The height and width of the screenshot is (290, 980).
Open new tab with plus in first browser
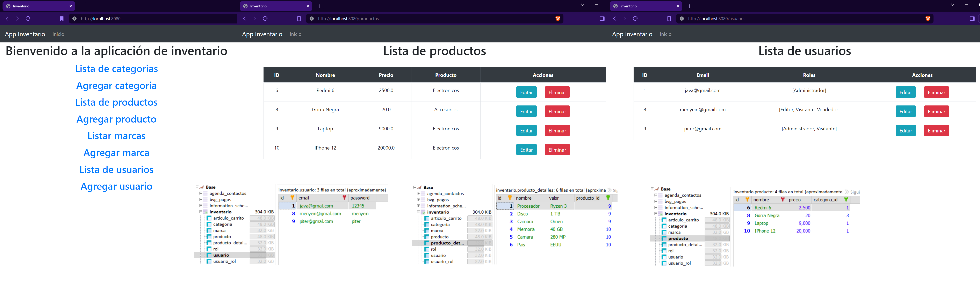coord(82,6)
